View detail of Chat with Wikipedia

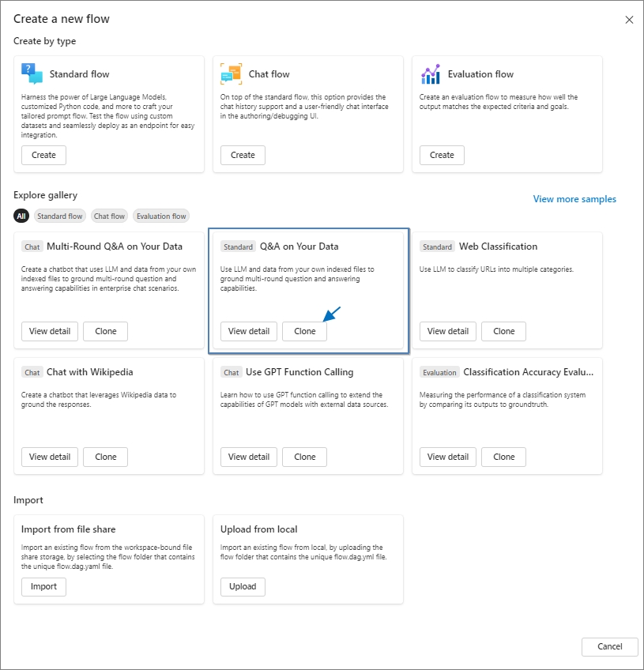click(50, 457)
